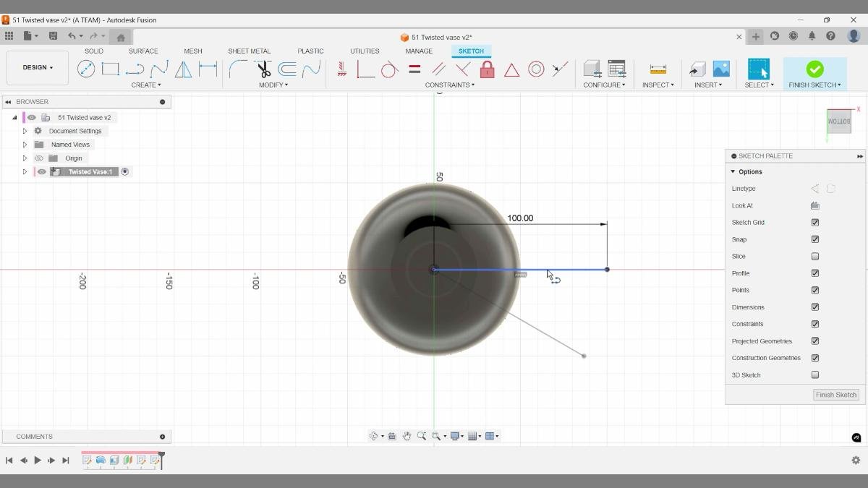Expand Named Views in the browser
Viewport: 868px width, 488px height.
(x=25, y=144)
